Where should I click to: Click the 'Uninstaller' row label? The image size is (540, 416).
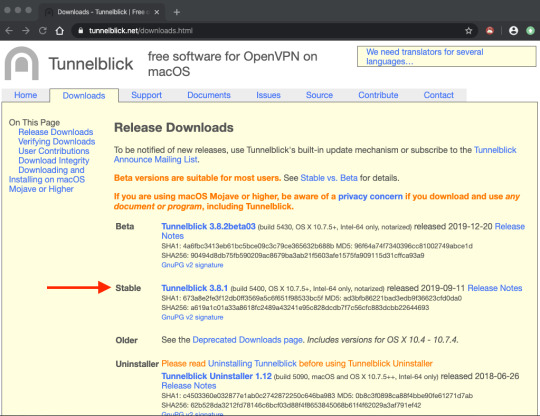pos(137,364)
